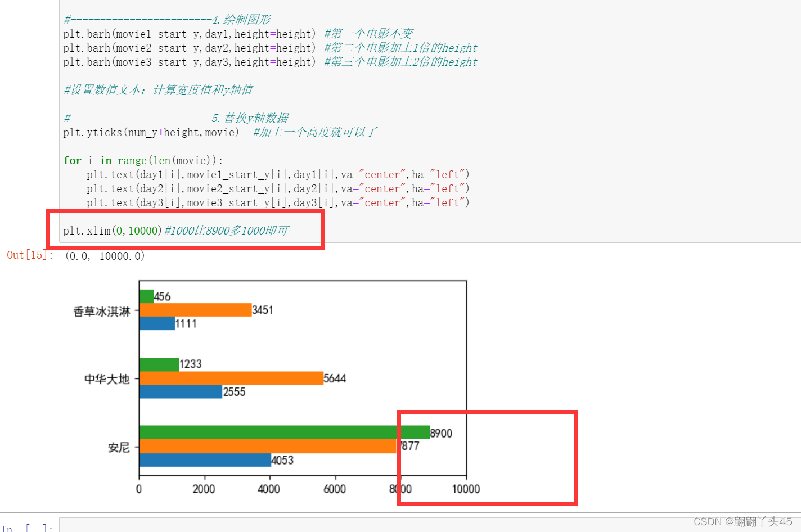Click the plt.yticks(num_y+height,movie) line
This screenshot has height=532, width=801.
[x=151, y=132]
